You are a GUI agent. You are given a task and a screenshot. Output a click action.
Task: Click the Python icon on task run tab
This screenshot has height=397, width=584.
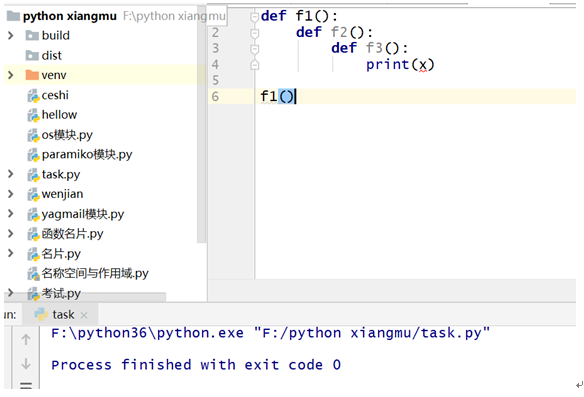pyautogui.click(x=41, y=315)
